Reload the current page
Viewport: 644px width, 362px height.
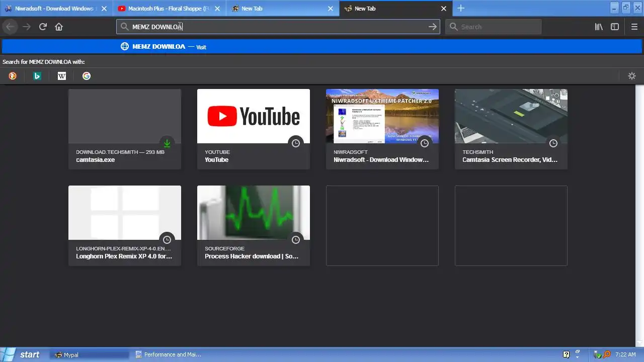[43, 27]
